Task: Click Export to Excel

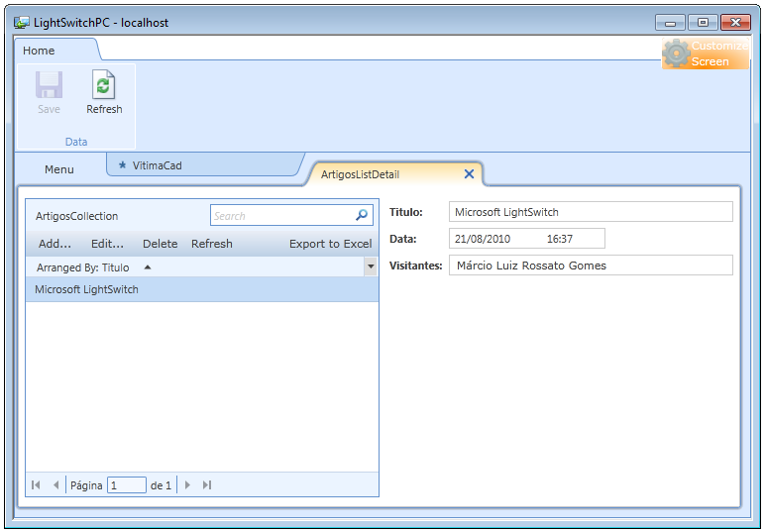Action: pyautogui.click(x=330, y=244)
